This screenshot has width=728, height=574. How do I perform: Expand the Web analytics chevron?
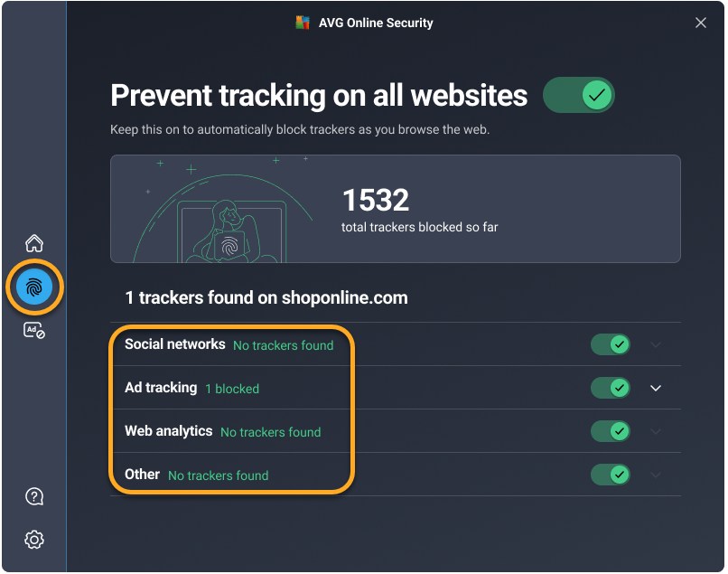657,431
